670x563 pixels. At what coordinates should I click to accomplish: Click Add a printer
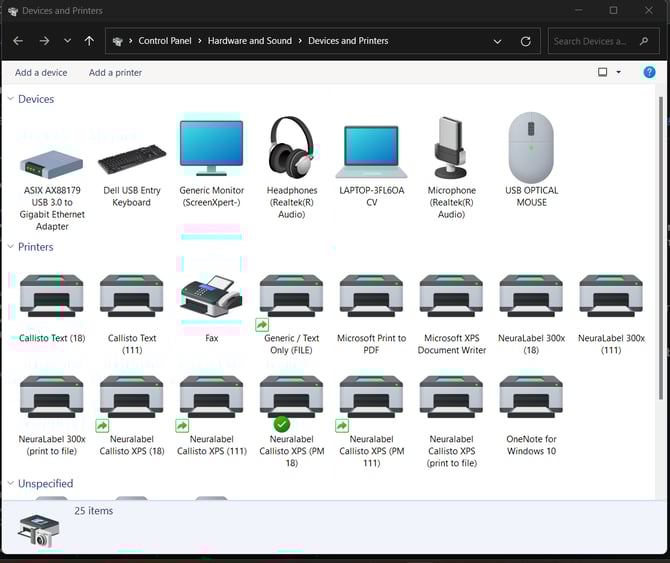pyautogui.click(x=115, y=73)
